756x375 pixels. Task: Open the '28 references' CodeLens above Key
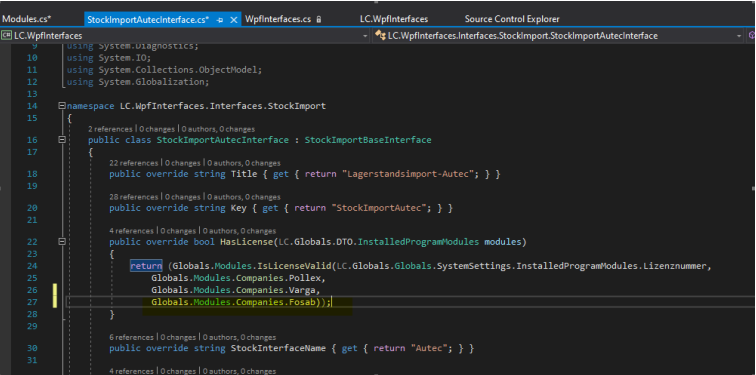pyautogui.click(x=134, y=197)
